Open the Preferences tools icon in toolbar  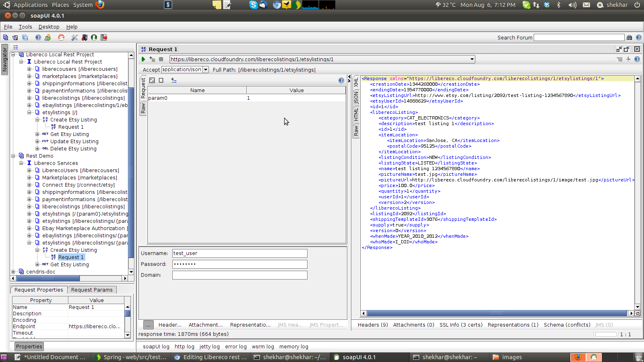[x=74, y=37]
